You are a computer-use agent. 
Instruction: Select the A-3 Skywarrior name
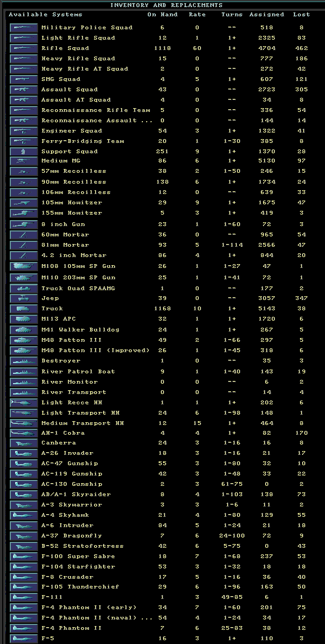click(72, 505)
